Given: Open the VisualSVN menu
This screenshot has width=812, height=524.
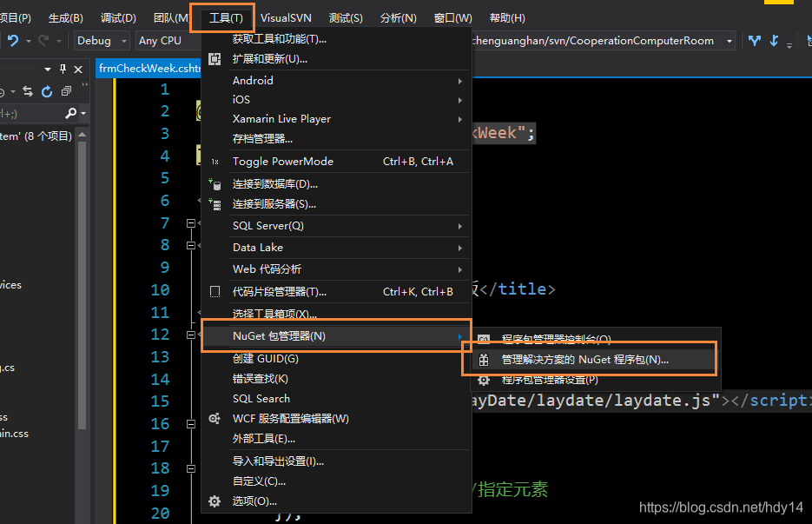Looking at the screenshot, I should point(286,18).
